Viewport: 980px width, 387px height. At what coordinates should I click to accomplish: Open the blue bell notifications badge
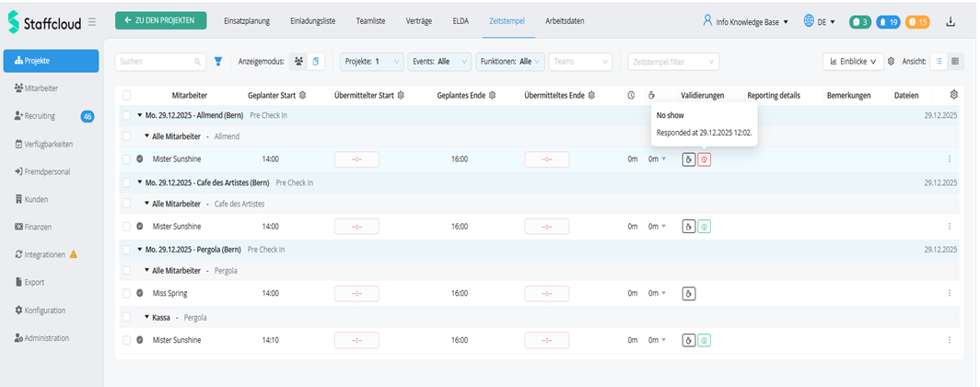click(x=888, y=22)
